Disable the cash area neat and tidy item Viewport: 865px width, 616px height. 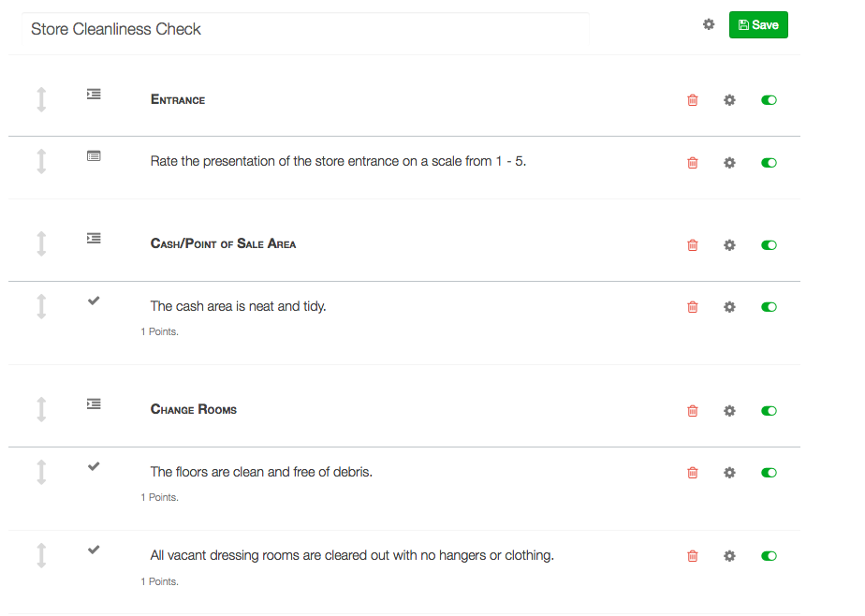(x=769, y=307)
